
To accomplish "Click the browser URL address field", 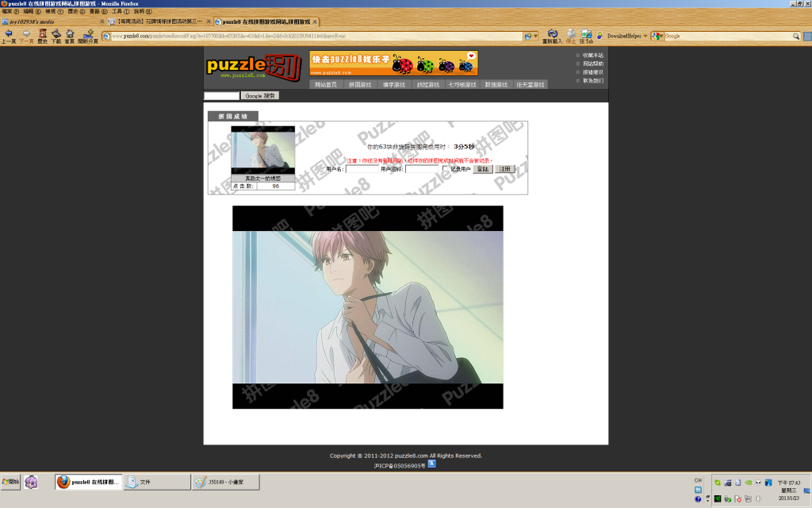I will [x=317, y=37].
